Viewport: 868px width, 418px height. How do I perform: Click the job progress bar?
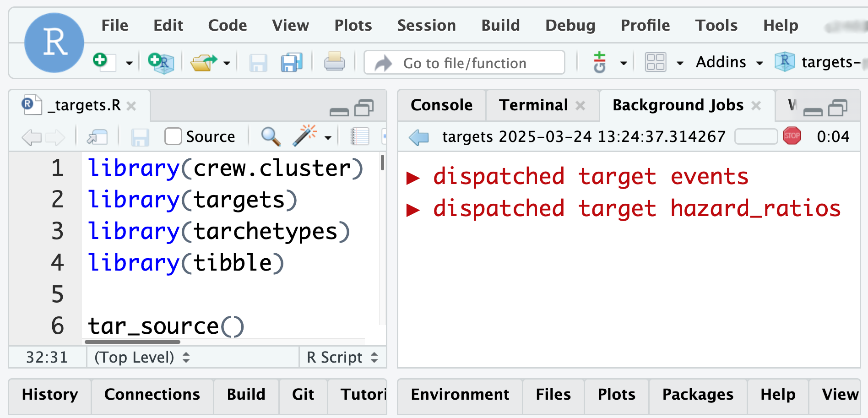pos(756,136)
